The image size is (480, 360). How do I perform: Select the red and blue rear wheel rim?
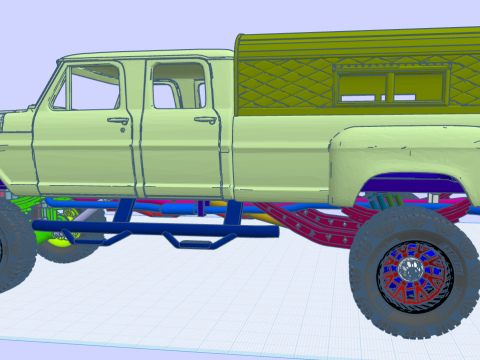[x=415, y=276]
